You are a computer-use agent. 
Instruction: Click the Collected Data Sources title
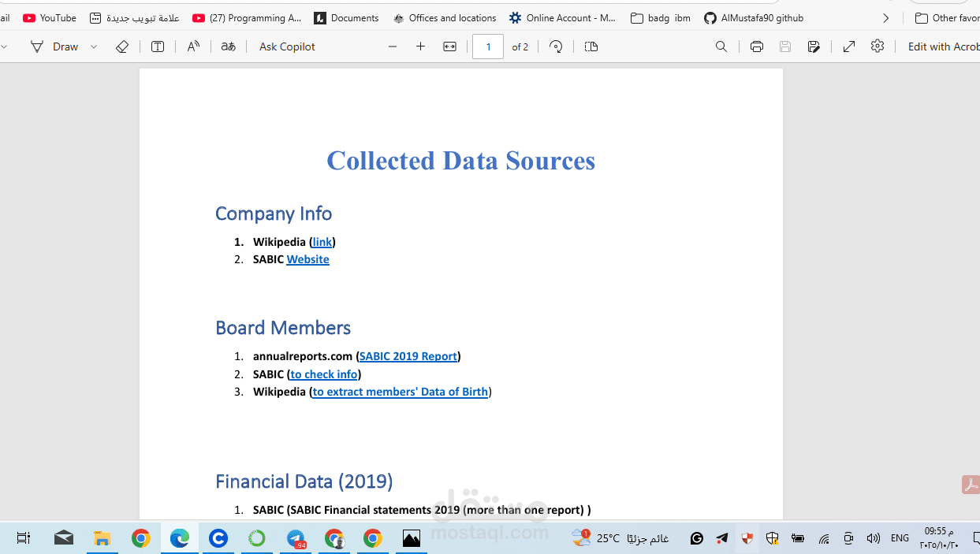[461, 160]
